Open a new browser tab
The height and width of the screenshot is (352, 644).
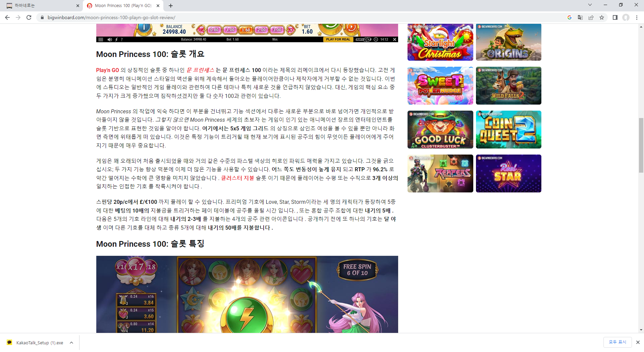[171, 6]
